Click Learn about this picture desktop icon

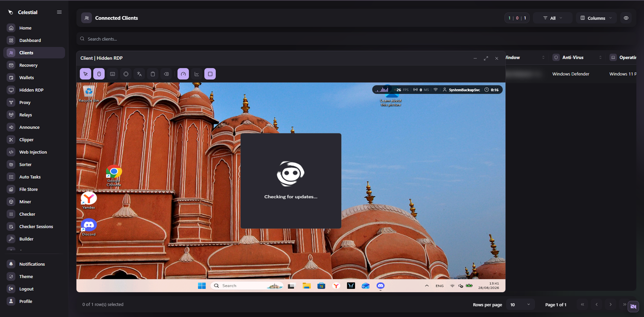(x=391, y=96)
